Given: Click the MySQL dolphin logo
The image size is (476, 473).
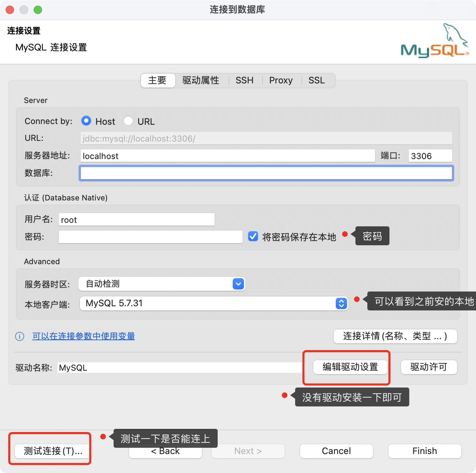Looking at the screenshot, I should click(435, 41).
